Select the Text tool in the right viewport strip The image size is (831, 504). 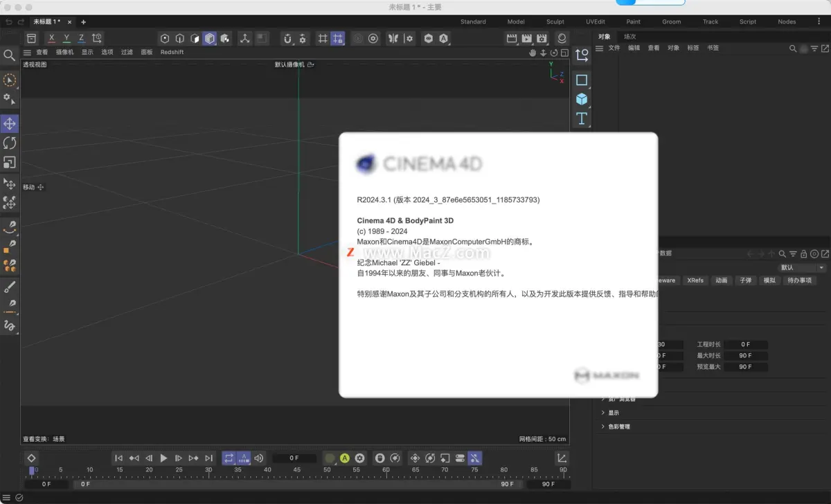[x=582, y=118]
